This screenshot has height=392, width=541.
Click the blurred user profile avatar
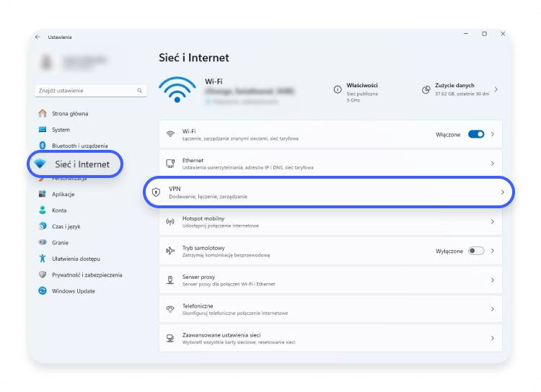pyautogui.click(x=47, y=62)
